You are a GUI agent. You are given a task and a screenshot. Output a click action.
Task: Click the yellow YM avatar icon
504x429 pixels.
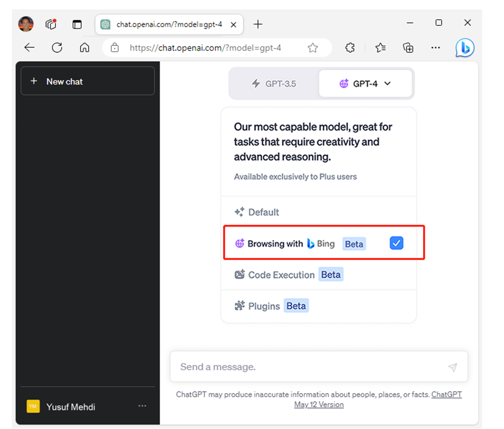[33, 406]
